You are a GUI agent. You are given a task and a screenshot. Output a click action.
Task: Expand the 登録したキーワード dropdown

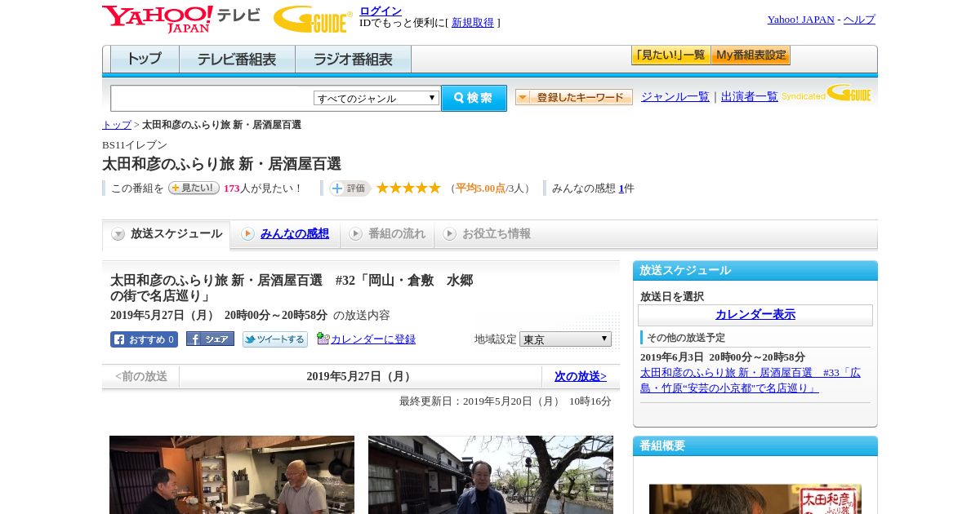coord(574,97)
